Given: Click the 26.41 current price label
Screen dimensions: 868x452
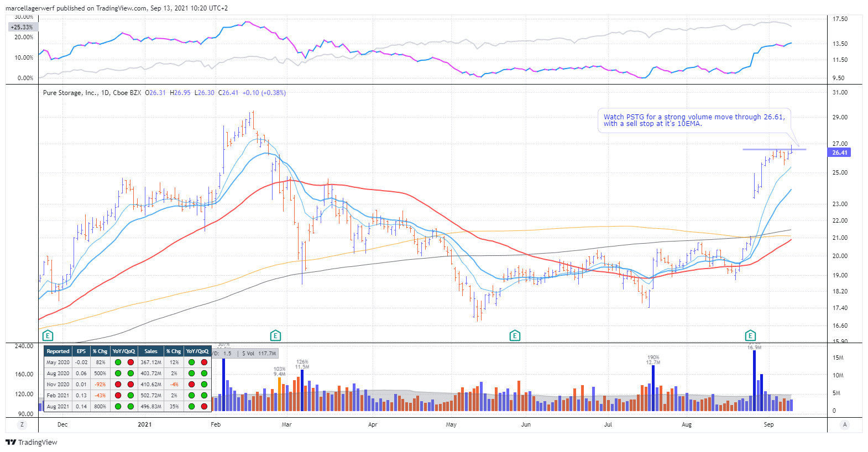Looking at the screenshot, I should coord(839,153).
